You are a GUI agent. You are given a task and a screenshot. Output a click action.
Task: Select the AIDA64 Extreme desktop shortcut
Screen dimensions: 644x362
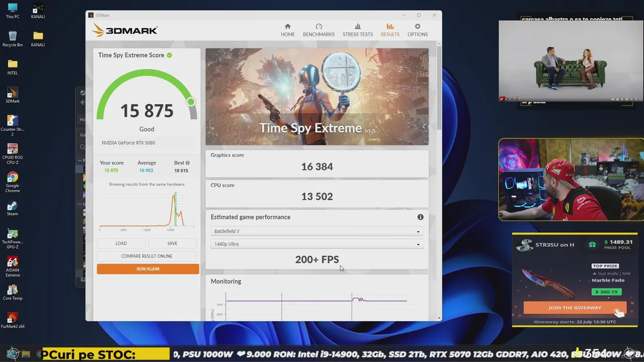(13, 266)
